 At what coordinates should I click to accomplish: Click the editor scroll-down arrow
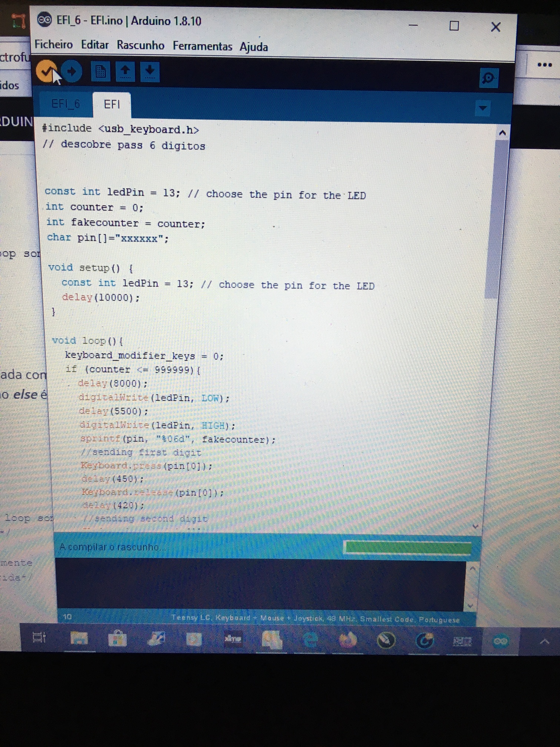pos(476,526)
